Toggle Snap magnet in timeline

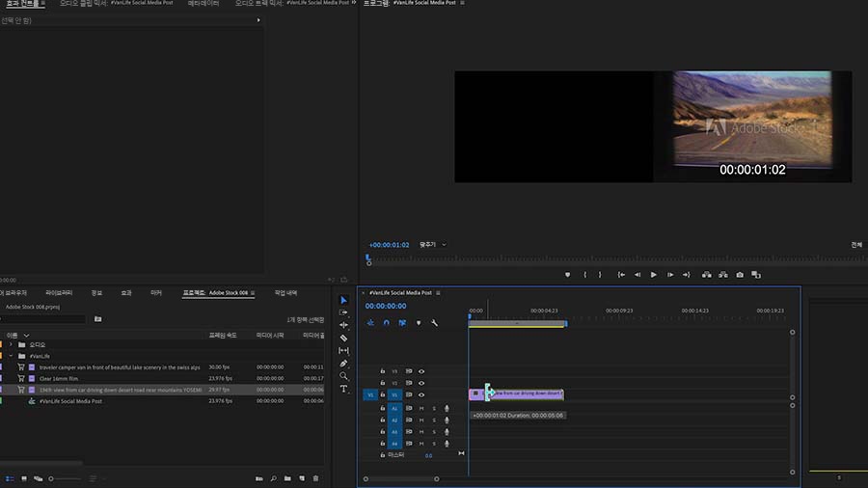click(x=387, y=322)
